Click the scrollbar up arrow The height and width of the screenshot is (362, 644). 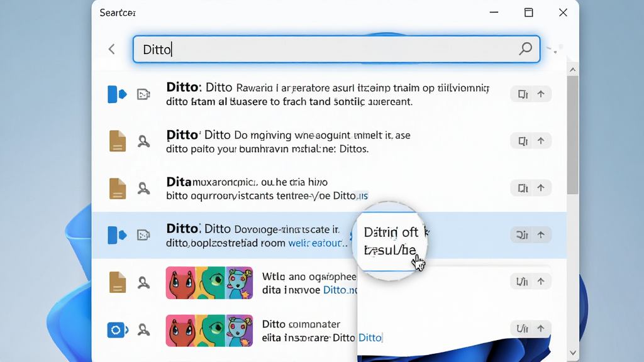(572, 70)
